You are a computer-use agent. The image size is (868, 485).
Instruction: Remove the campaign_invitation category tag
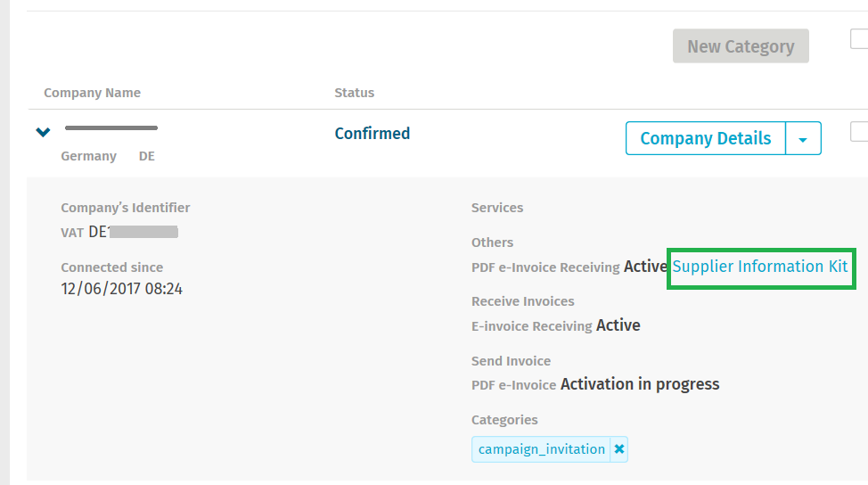[619, 449]
